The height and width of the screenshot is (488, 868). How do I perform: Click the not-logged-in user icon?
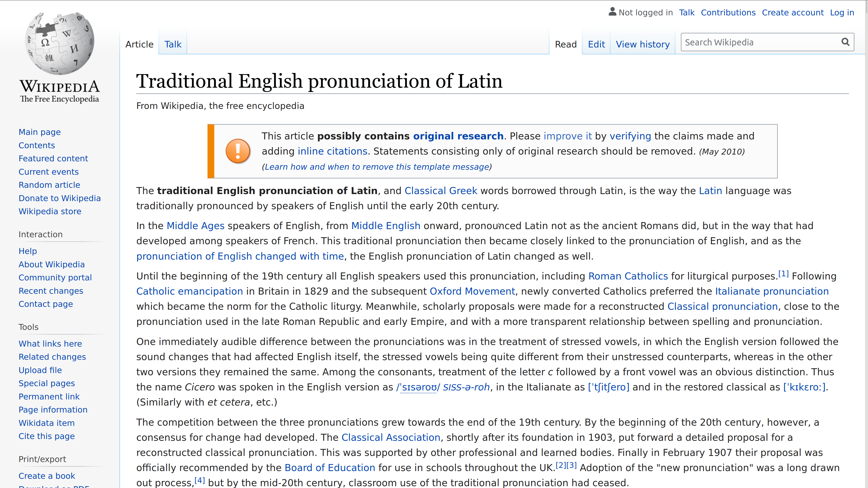(x=612, y=12)
